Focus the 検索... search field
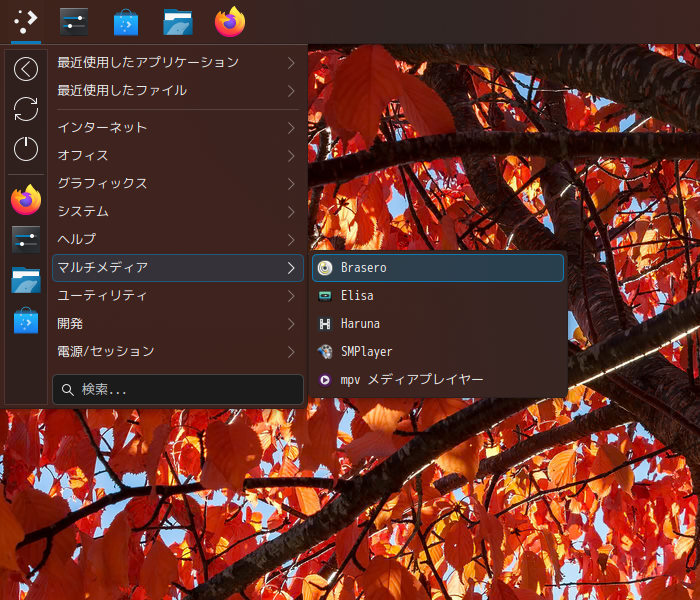700x600 pixels. [178, 390]
